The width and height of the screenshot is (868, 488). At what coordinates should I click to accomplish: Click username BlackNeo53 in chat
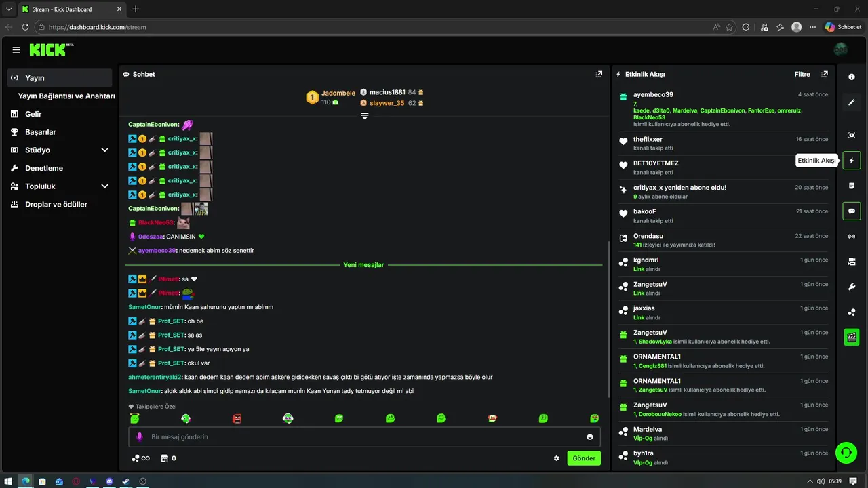155,222
